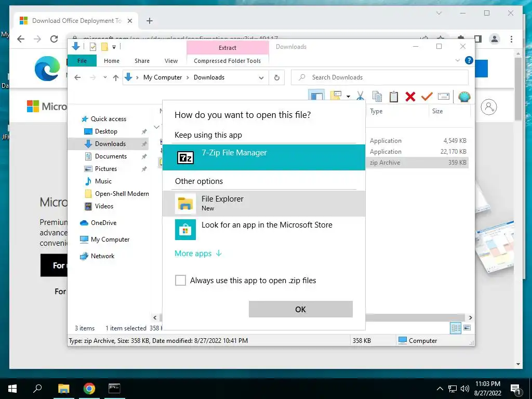
Task: Open the File ribbon tab
Action: click(82, 61)
